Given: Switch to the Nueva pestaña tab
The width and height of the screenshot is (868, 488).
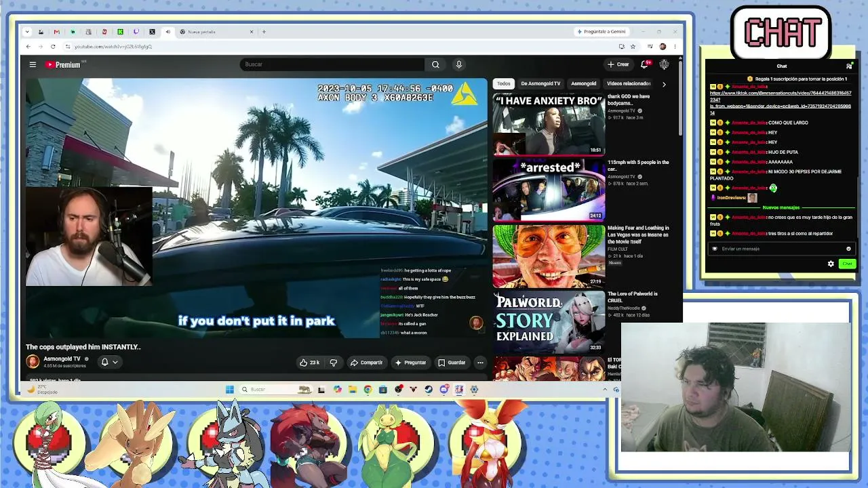Looking at the screenshot, I should [x=216, y=32].
